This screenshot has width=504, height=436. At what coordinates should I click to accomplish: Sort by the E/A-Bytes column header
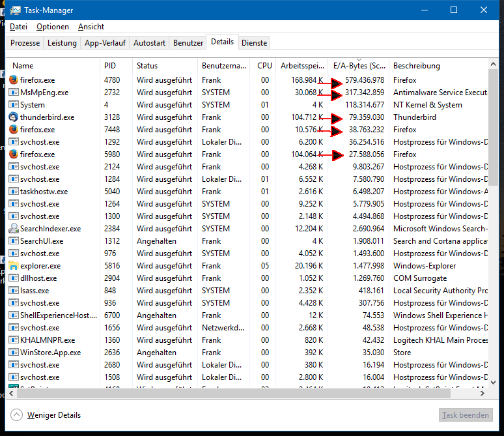pyautogui.click(x=359, y=66)
